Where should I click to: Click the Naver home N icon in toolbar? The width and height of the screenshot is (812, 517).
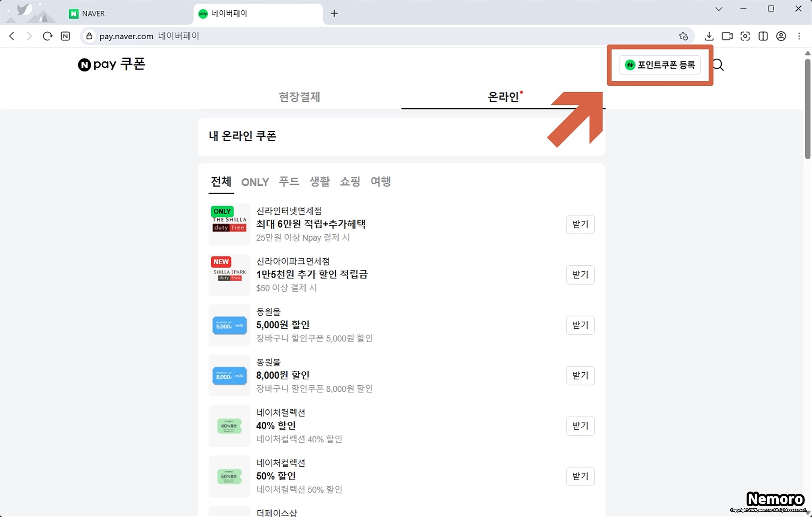point(65,36)
